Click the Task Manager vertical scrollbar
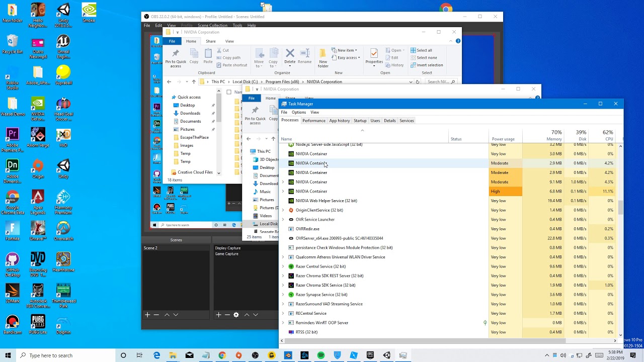644x362 pixels. click(620, 207)
